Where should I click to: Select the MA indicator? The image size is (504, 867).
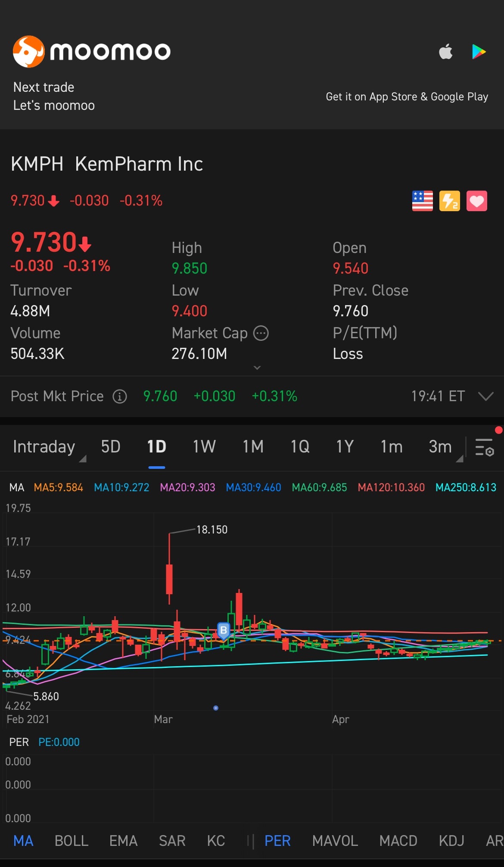(23, 841)
